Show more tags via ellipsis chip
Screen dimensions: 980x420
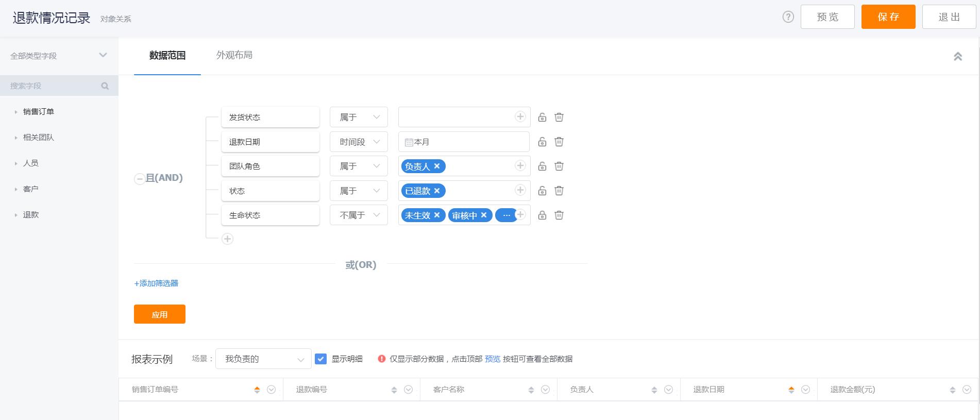pos(506,215)
